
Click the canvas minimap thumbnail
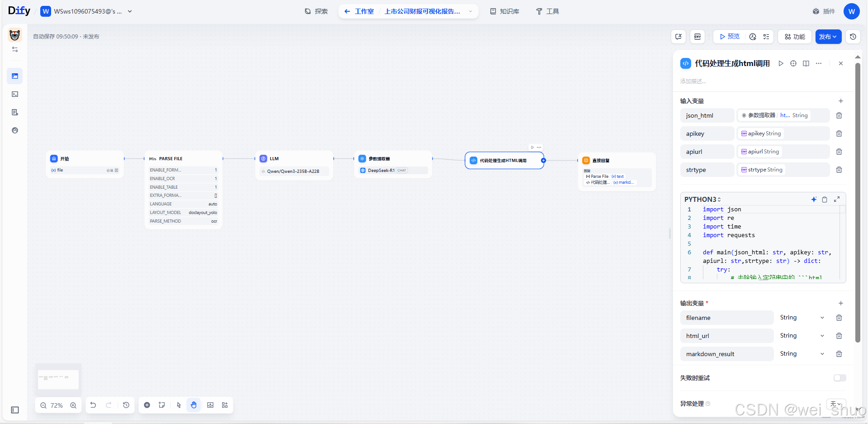[x=58, y=379]
